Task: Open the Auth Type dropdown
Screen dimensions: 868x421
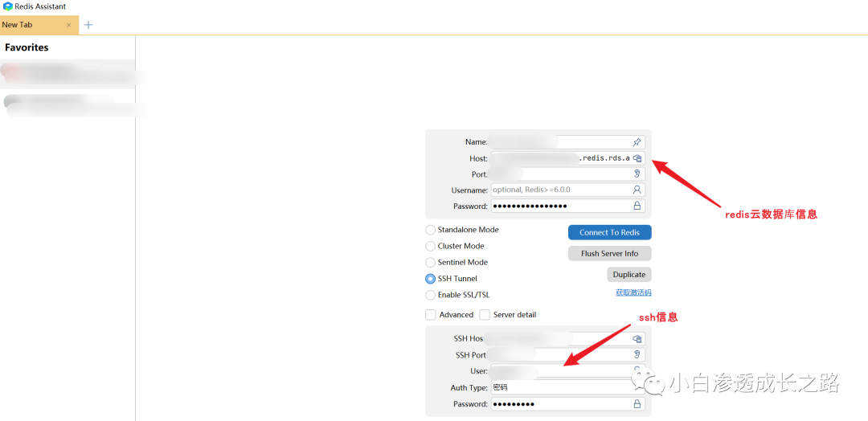Action: pyautogui.click(x=568, y=387)
